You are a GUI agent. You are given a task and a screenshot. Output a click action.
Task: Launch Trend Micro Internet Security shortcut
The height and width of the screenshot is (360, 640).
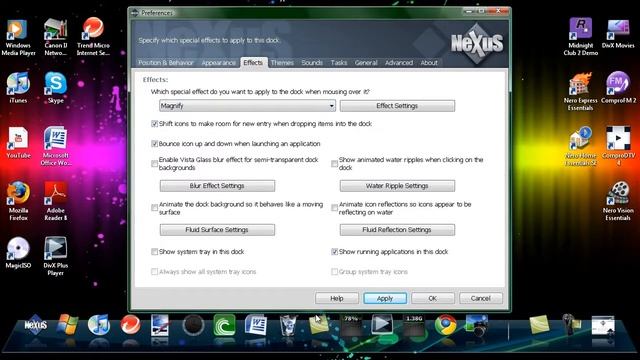point(93,37)
